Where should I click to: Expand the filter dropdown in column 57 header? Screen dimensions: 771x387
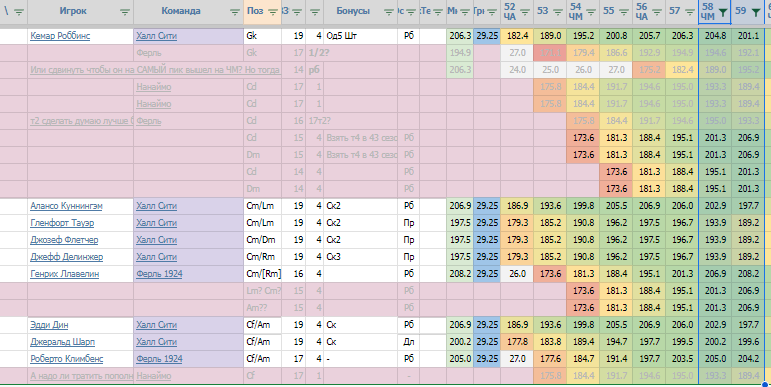coord(689,13)
